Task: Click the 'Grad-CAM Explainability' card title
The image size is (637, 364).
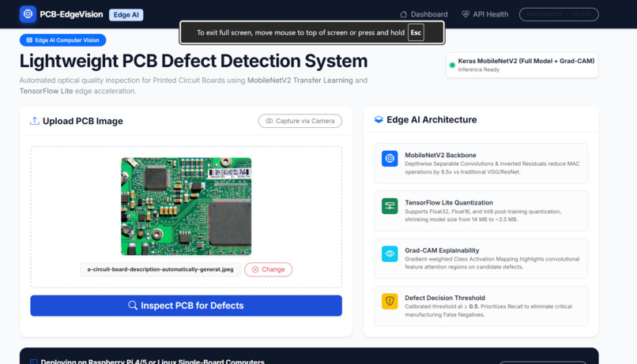Action: click(x=442, y=250)
